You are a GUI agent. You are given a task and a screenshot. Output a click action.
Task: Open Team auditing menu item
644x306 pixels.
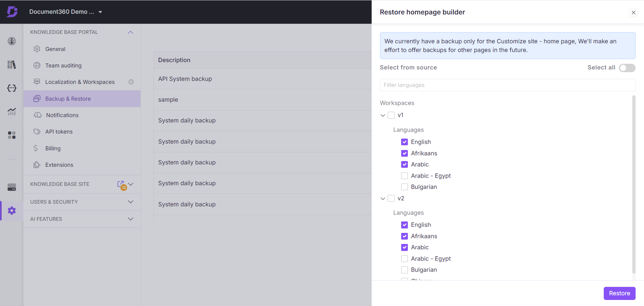point(82,65)
